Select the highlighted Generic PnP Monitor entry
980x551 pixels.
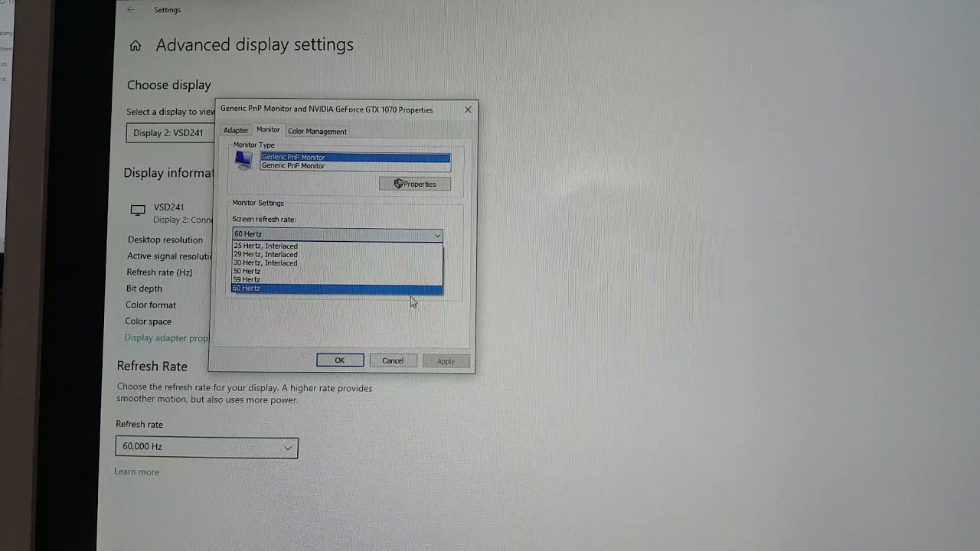pos(355,157)
